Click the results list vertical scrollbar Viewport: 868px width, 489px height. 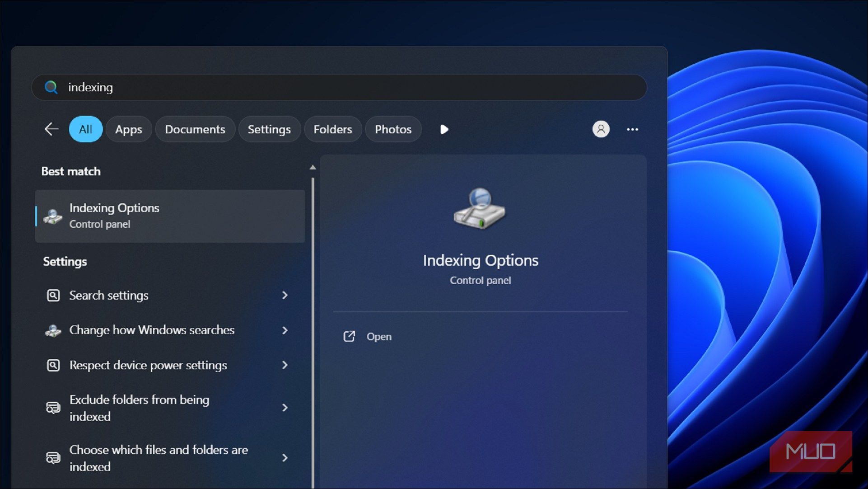[x=313, y=333]
